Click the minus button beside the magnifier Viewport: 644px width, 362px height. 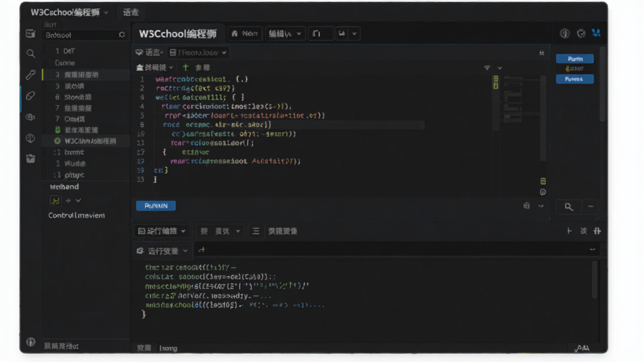591,206
